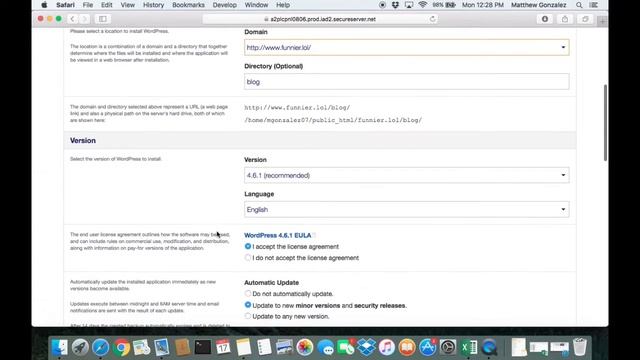Open the Domain dropdown

tap(407, 47)
